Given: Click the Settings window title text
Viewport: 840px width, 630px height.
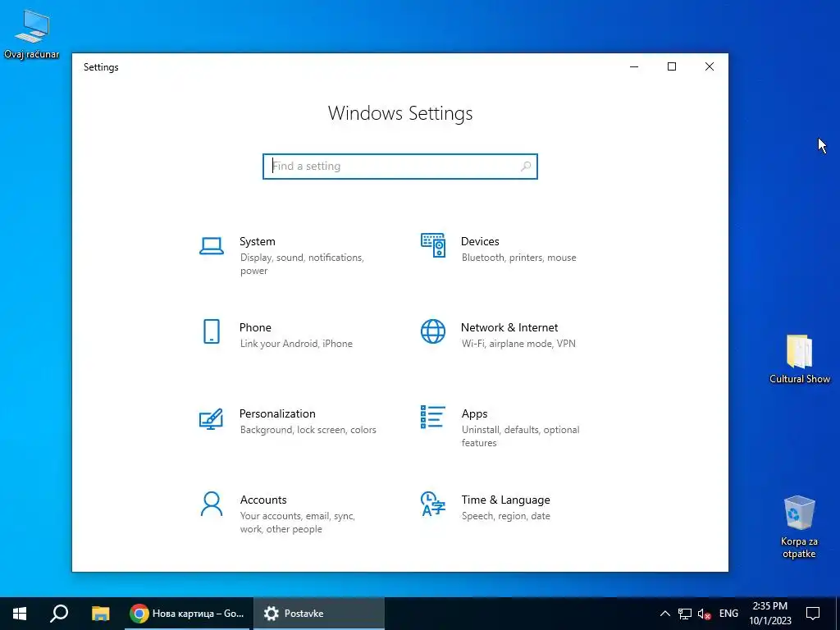Looking at the screenshot, I should pos(101,67).
